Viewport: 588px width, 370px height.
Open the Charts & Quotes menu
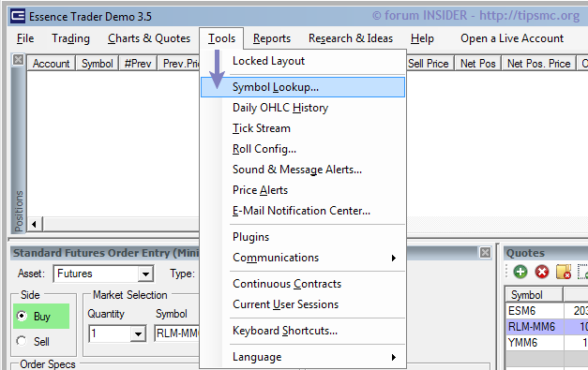(x=149, y=38)
